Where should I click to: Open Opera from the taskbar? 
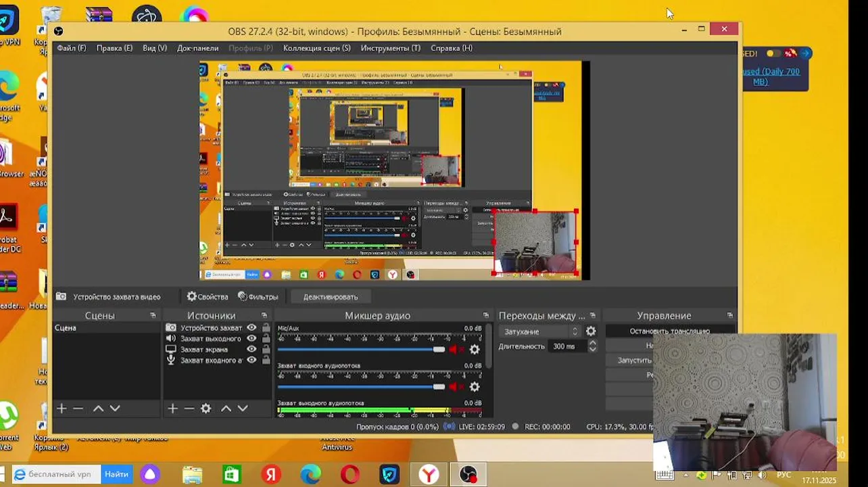tap(350, 475)
